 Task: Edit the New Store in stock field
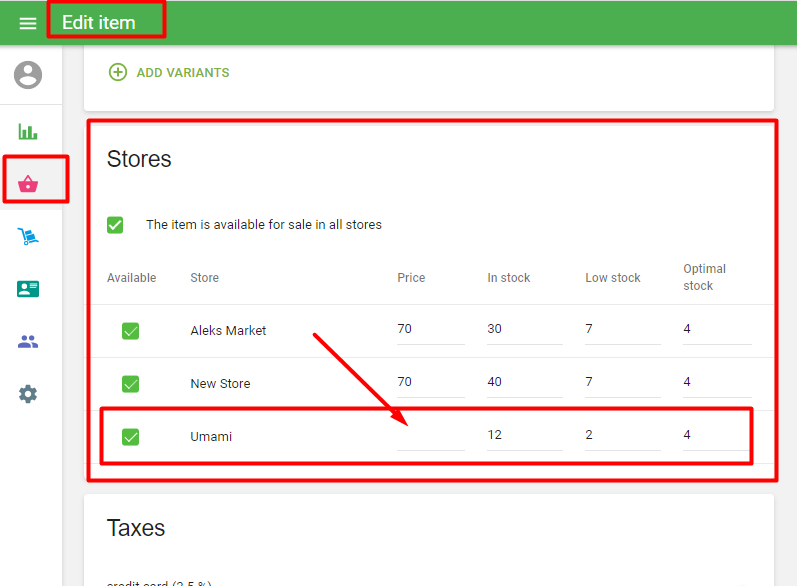pyautogui.click(x=524, y=382)
